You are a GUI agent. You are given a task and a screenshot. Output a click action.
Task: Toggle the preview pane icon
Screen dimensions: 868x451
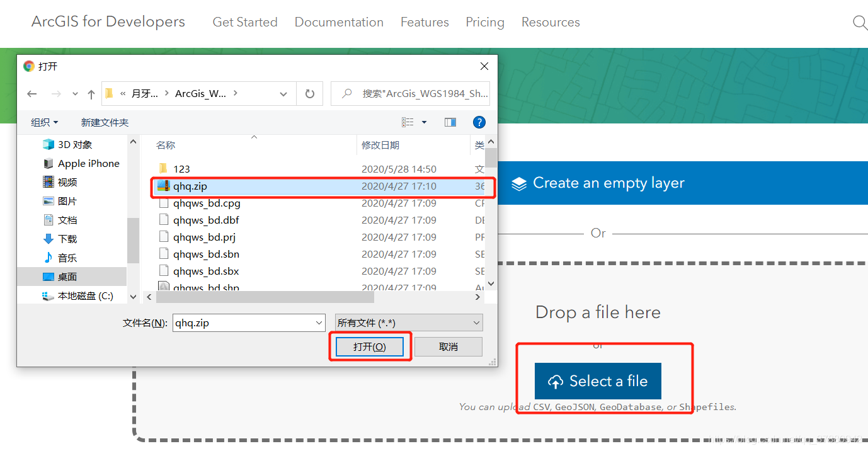coord(450,122)
